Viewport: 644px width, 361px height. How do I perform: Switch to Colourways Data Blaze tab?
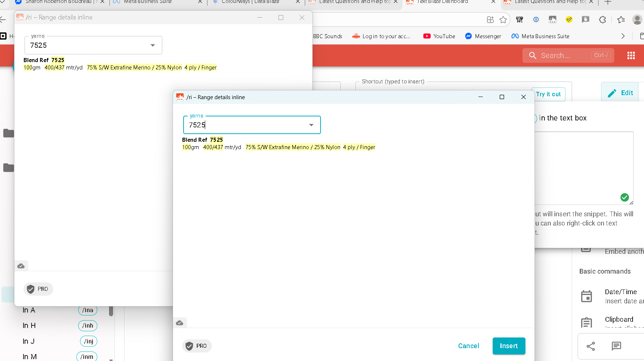click(250, 2)
